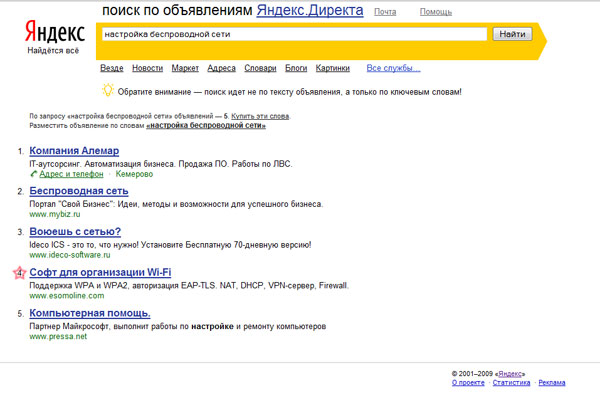Open the Яндекс.Директа link in header

coord(310,10)
